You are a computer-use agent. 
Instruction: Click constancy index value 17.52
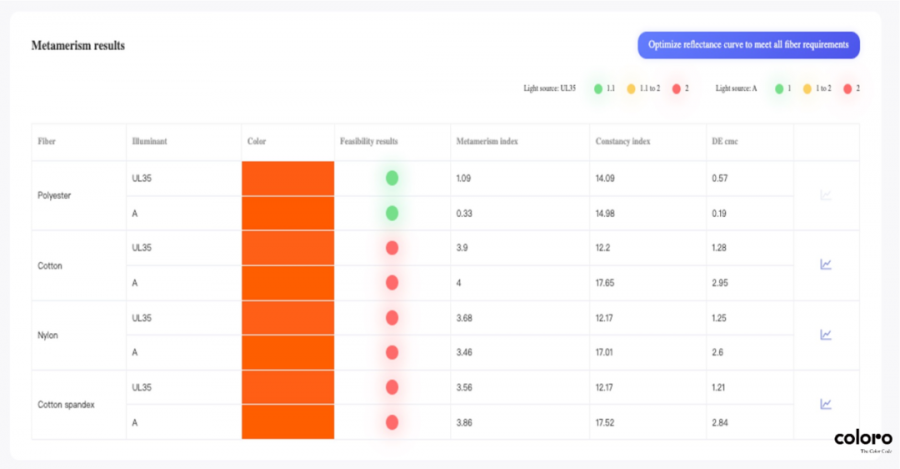click(x=605, y=423)
